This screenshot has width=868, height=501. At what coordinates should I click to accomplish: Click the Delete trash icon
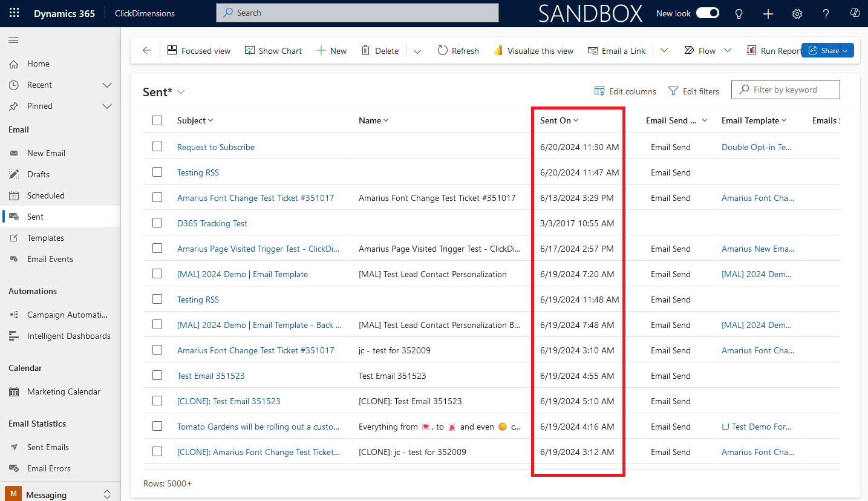(x=365, y=51)
